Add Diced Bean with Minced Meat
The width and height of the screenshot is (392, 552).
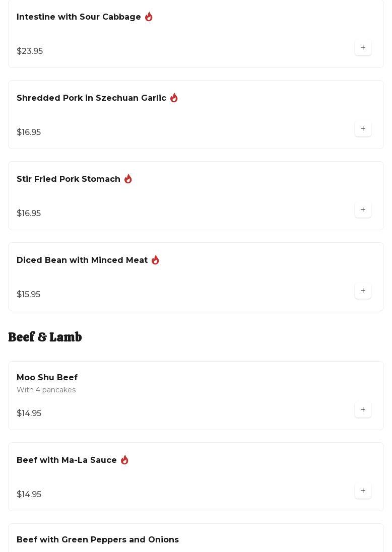tap(363, 291)
